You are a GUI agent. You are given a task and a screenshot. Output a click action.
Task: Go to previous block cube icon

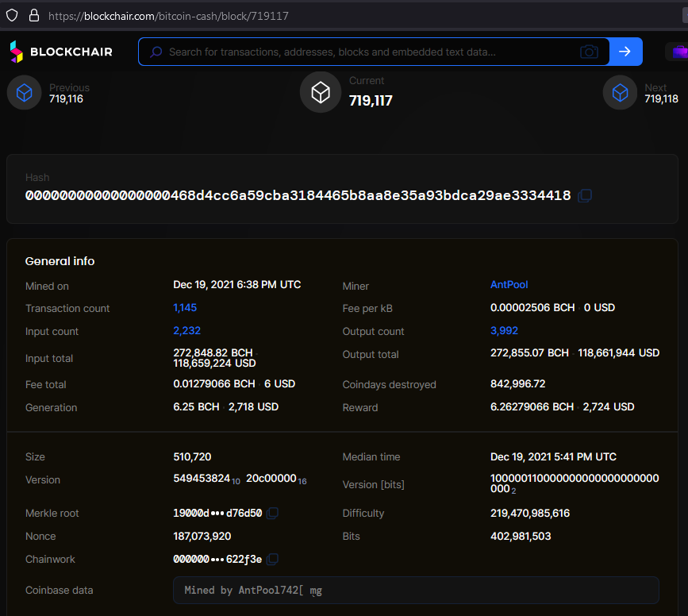click(24, 93)
